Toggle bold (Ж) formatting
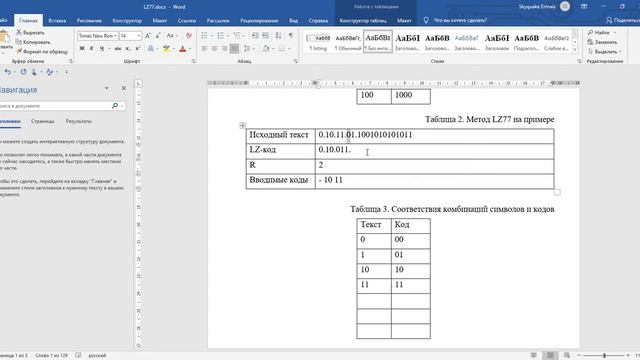Viewport: 640px width, 360px height. tap(82, 49)
